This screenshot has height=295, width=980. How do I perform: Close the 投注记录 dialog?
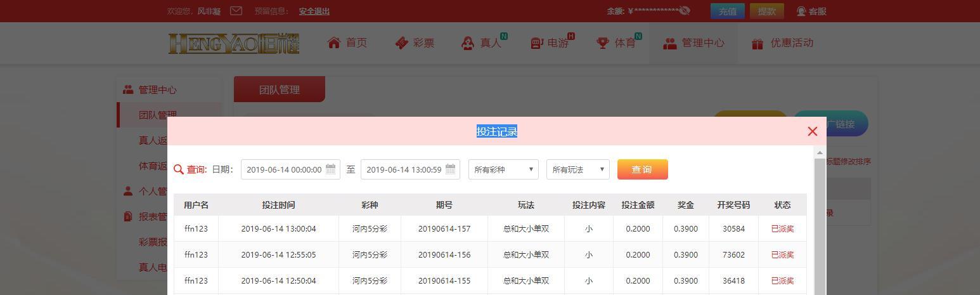(812, 131)
